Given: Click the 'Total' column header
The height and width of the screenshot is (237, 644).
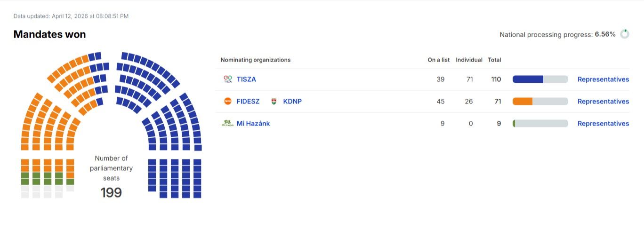Looking at the screenshot, I should pyautogui.click(x=494, y=60).
